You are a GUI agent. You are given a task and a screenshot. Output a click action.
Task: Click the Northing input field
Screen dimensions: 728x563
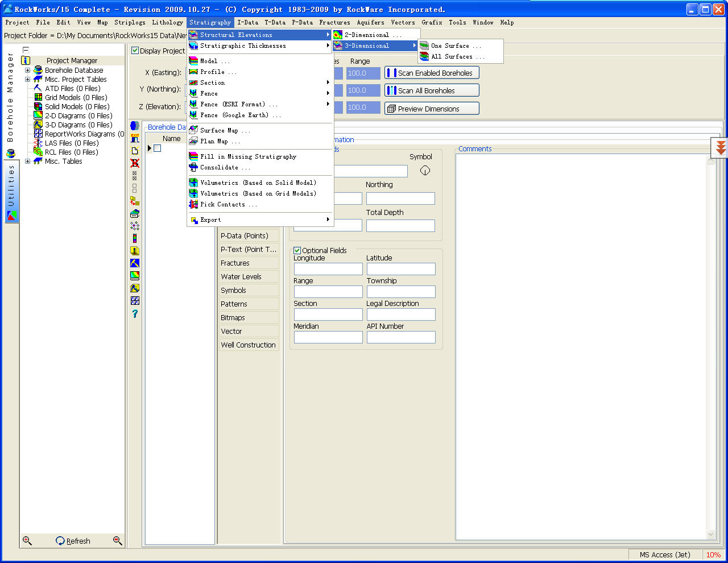(400, 198)
